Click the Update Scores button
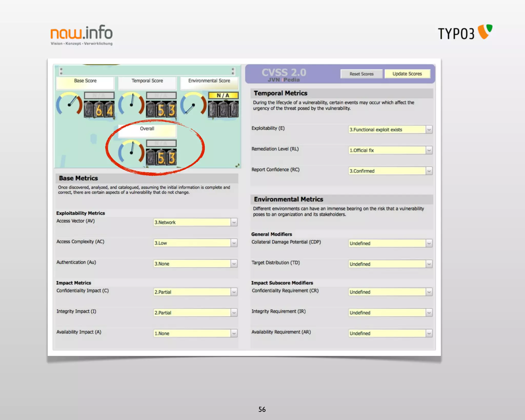 click(407, 74)
